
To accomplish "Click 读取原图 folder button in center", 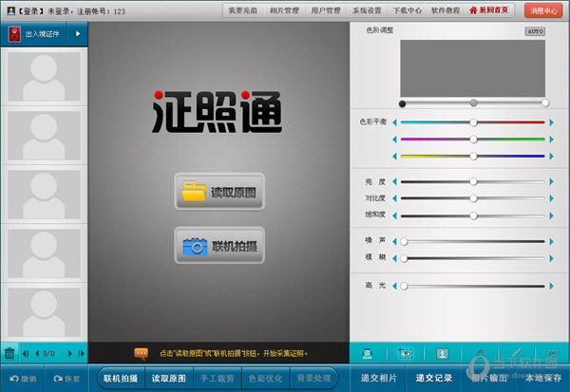I will point(219,192).
